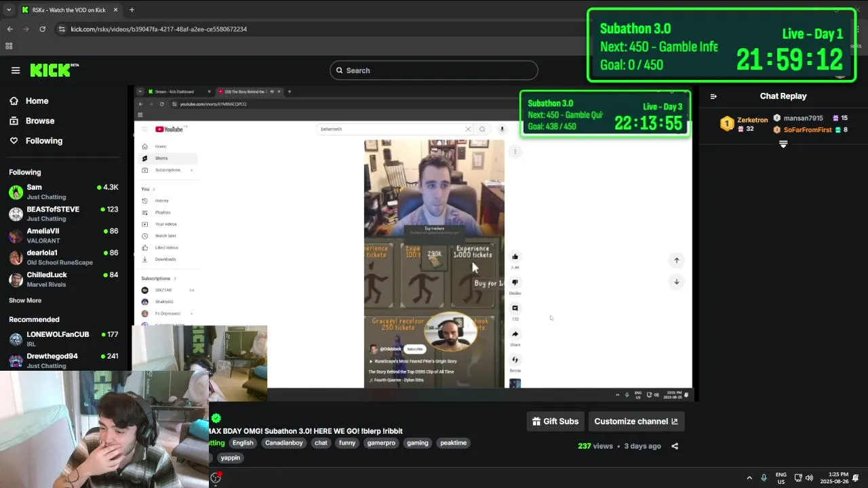Go to next short with down arrow
This screenshot has height=488, width=868.
676,281
